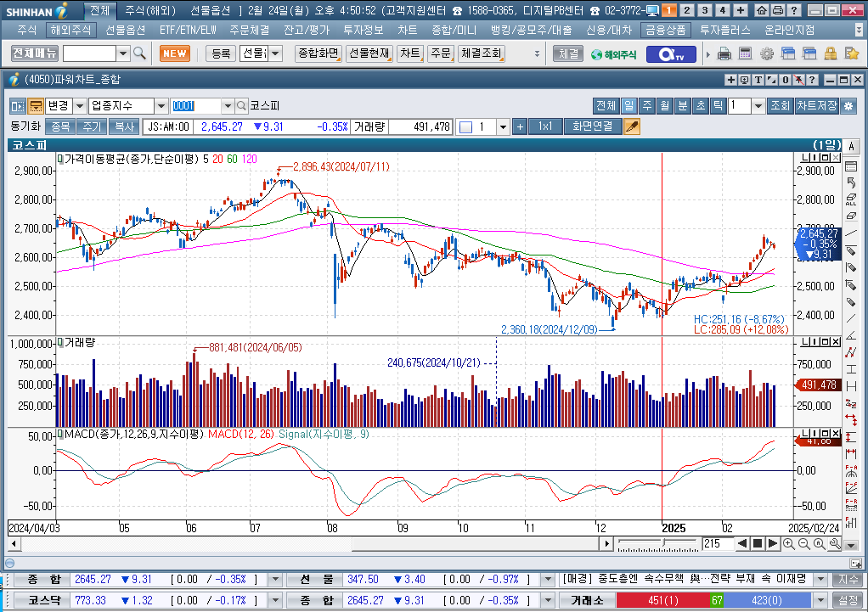
Task: Click the 전체메뉴 button
Action: (35, 53)
